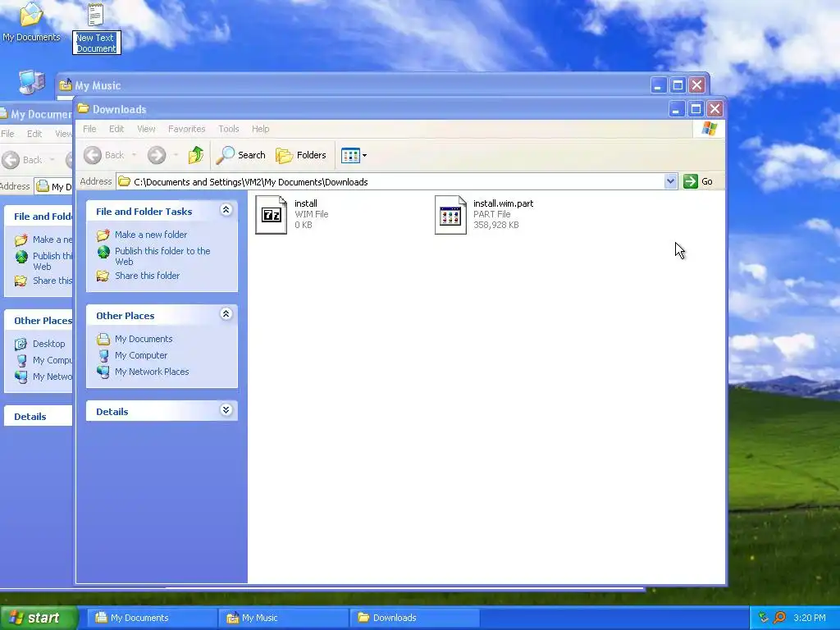The height and width of the screenshot is (630, 840).
Task: Open View menu in Downloads window
Action: (x=146, y=129)
